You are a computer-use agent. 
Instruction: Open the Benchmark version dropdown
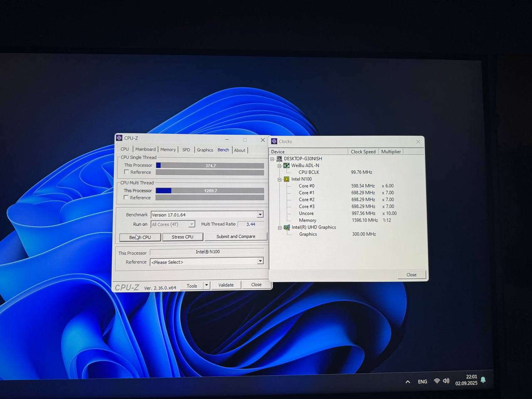click(x=260, y=214)
